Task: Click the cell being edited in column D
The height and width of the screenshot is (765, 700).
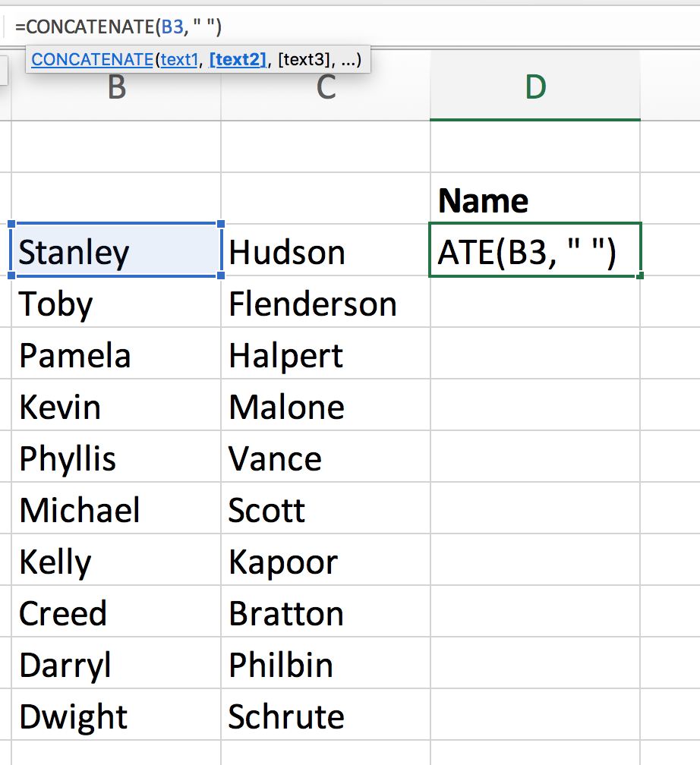Action: pos(535,251)
